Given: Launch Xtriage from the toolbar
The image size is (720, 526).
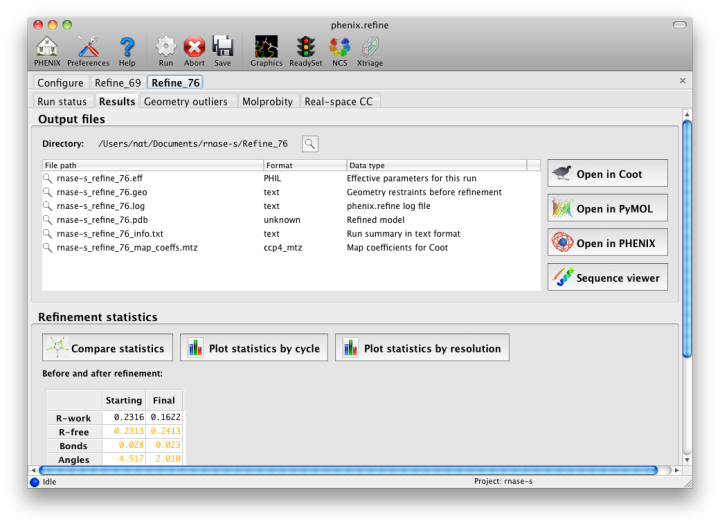Looking at the screenshot, I should (x=370, y=47).
